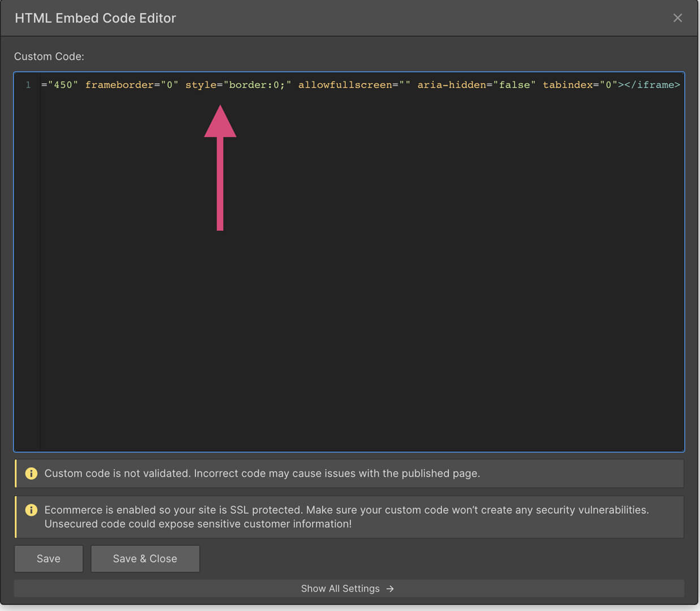Click line number 1 in the code editor
700x611 pixels.
pyautogui.click(x=28, y=84)
